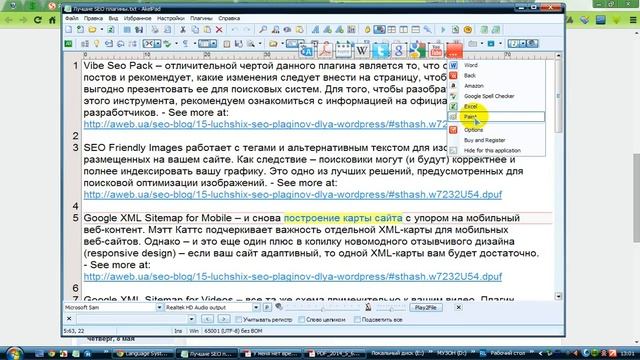Open the Настройки menu
The height and width of the screenshot is (360, 640).
[x=171, y=18]
